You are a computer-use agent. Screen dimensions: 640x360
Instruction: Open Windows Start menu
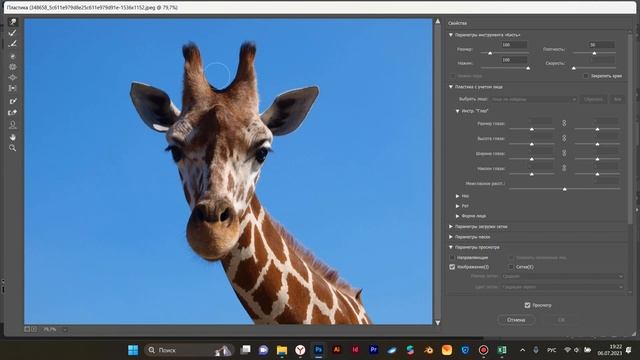point(133,350)
